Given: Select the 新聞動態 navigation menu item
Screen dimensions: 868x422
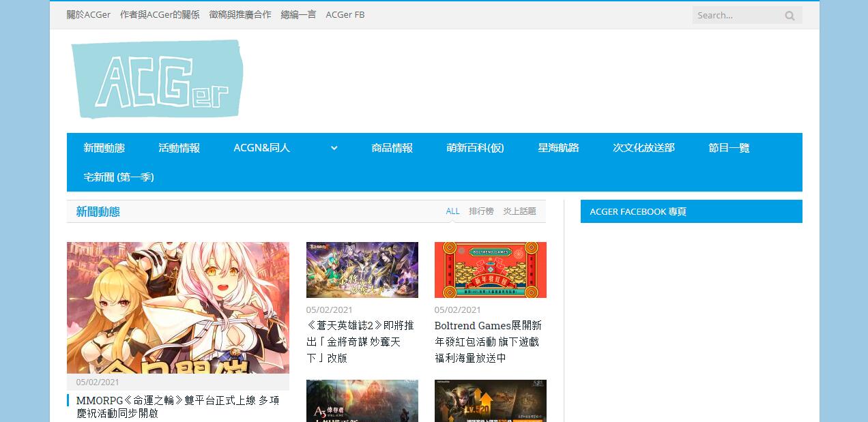Looking at the screenshot, I should click(104, 148).
